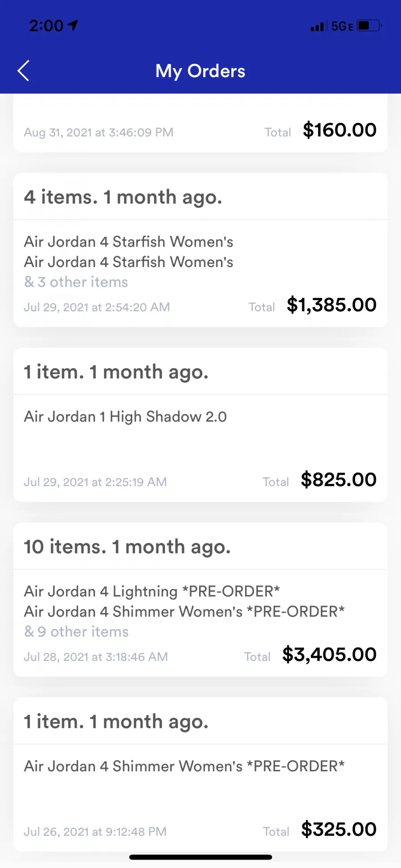The width and height of the screenshot is (401, 868).
Task: Open the "4 items. 1 month ago." order
Action: coord(123,197)
